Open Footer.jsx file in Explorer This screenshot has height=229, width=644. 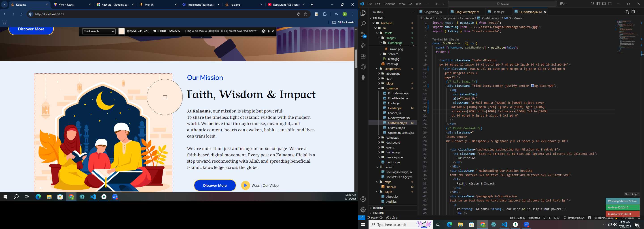394,103
